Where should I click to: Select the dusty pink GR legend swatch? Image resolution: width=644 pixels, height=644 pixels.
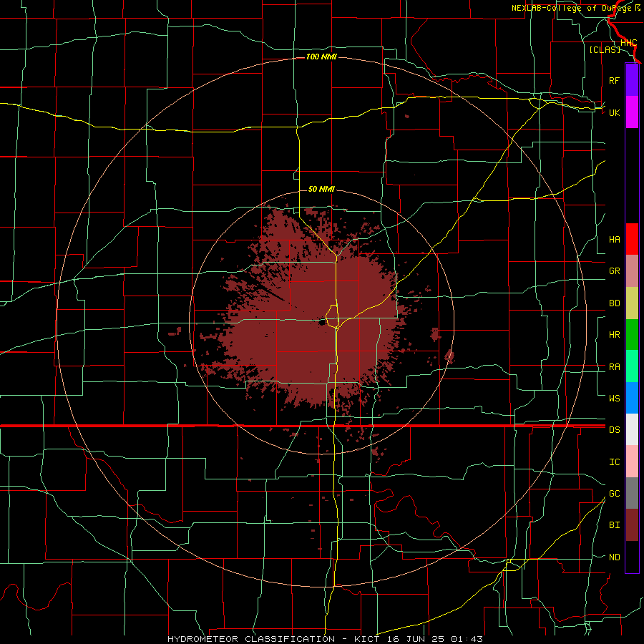[x=632, y=271]
